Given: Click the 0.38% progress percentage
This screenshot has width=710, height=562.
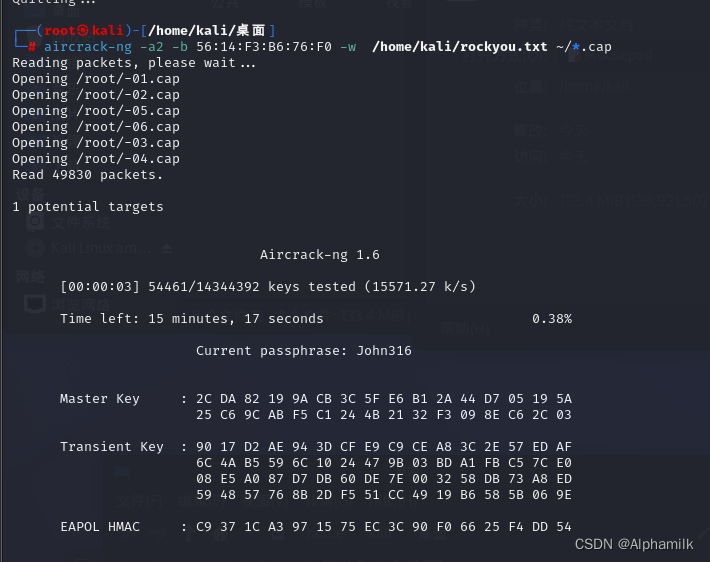Looking at the screenshot, I should tap(552, 319).
